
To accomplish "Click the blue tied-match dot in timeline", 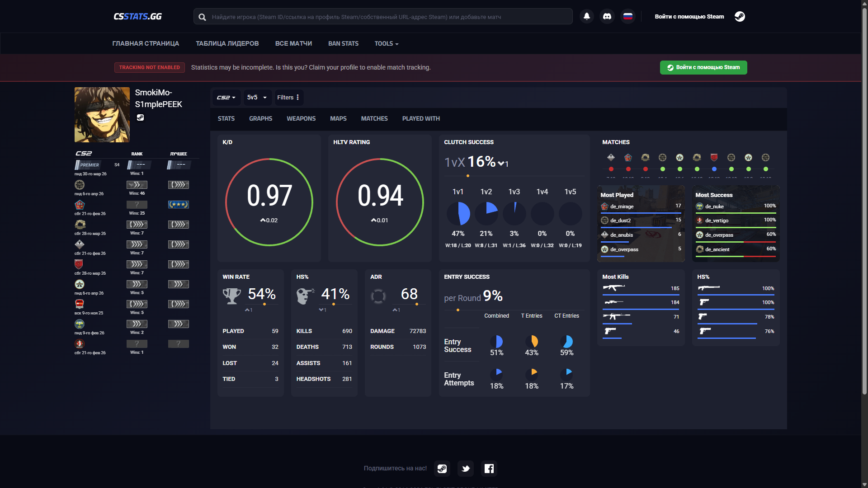I will pos(714,169).
